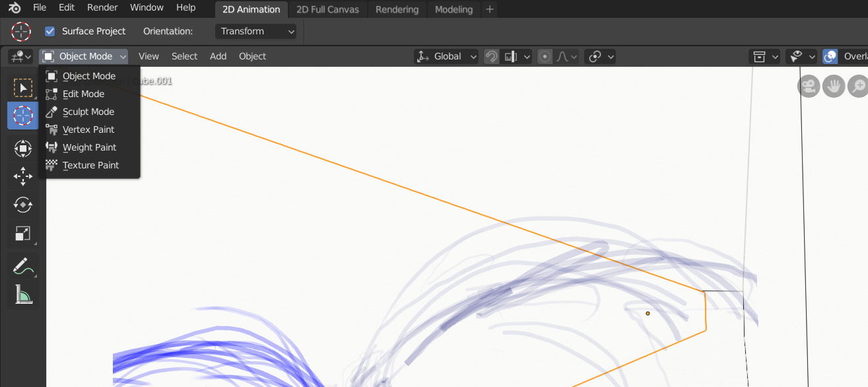This screenshot has height=387, width=868.
Task: Toggle proportional editing in the header
Action: (545, 56)
